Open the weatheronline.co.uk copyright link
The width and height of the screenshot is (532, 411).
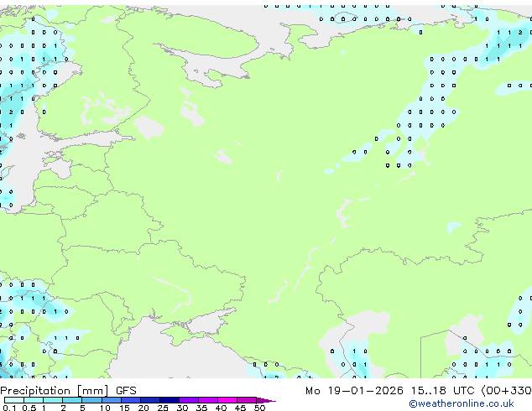(x=462, y=403)
